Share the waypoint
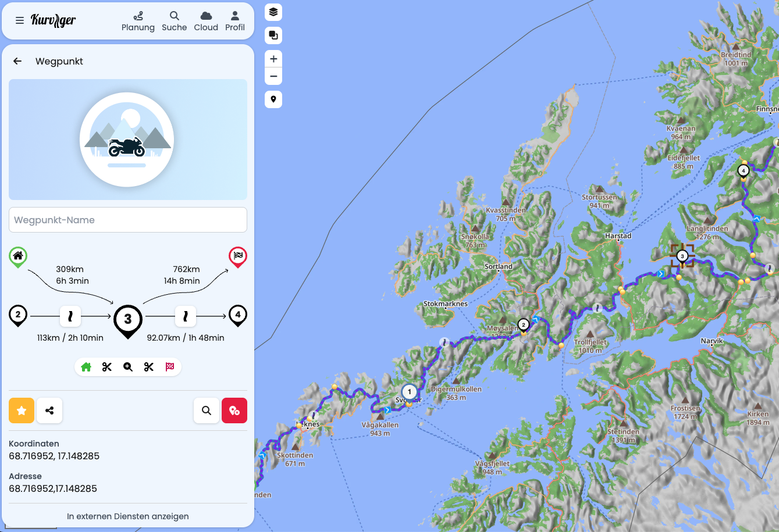 [49, 410]
